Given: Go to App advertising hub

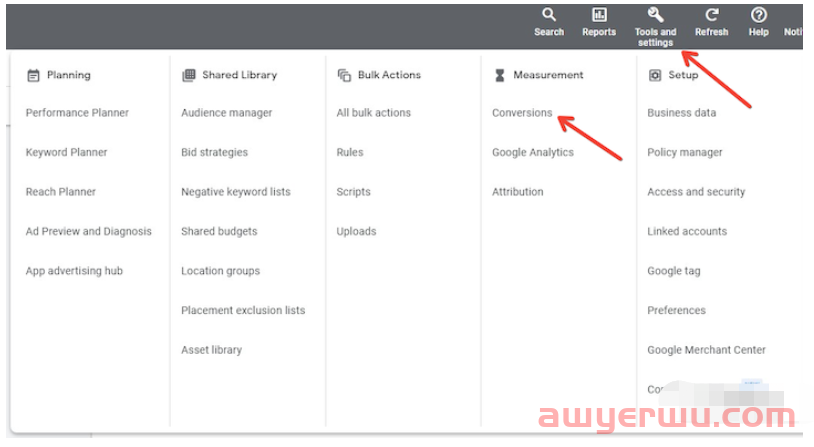Looking at the screenshot, I should pos(74,270).
